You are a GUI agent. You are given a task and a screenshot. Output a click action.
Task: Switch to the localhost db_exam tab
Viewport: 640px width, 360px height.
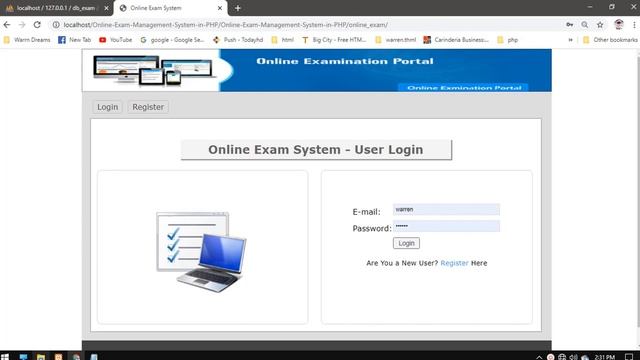(x=56, y=8)
